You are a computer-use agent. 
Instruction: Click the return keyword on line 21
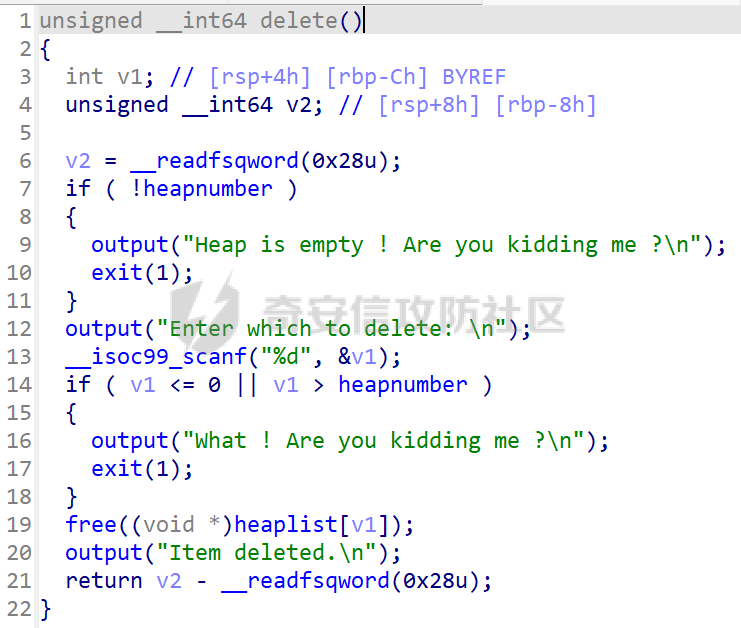coord(104,581)
